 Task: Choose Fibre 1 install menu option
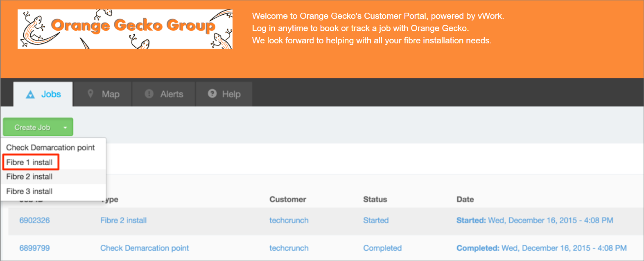click(29, 162)
